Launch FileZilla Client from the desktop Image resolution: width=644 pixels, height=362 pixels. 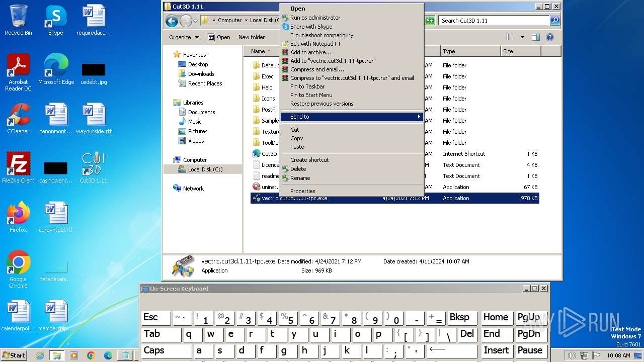coord(18,168)
